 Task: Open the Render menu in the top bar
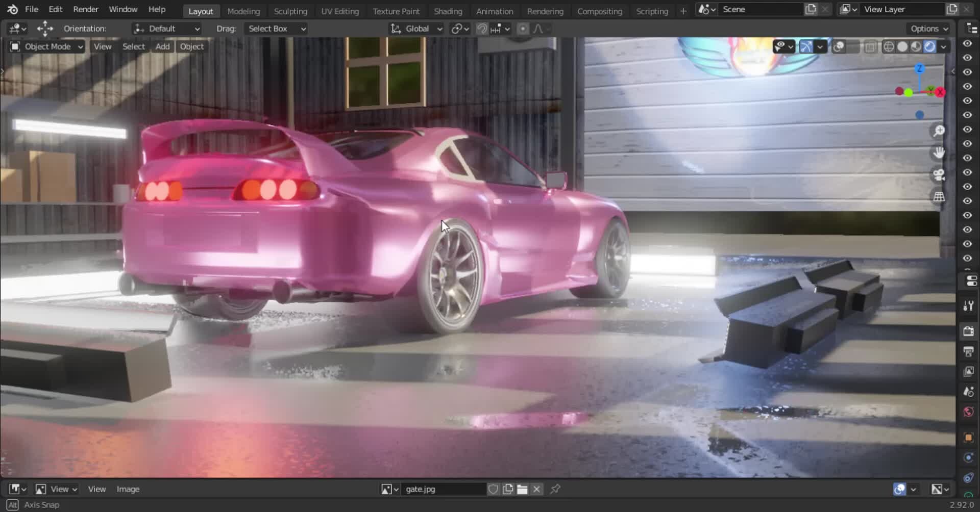pos(85,9)
